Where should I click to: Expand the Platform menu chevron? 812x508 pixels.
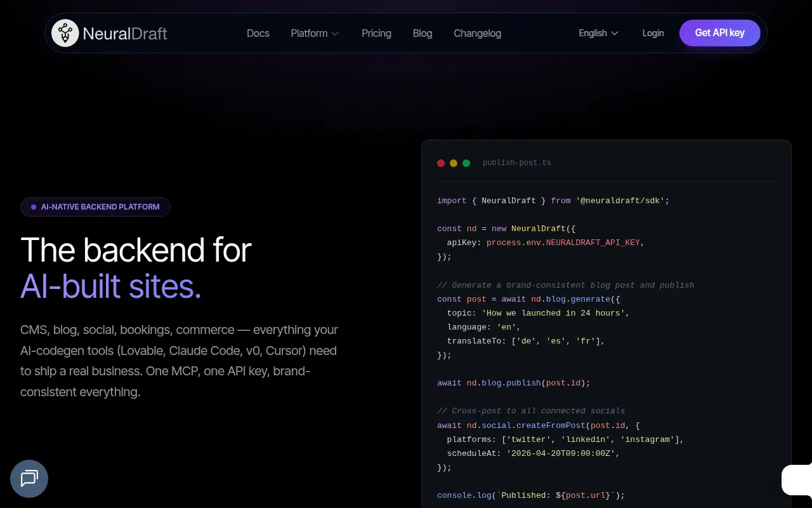click(335, 34)
